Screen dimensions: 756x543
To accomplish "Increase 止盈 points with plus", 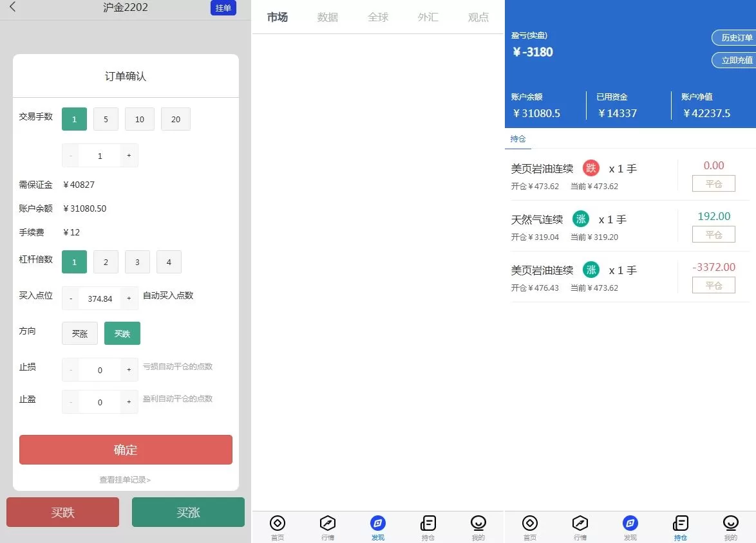I will pyautogui.click(x=129, y=402).
